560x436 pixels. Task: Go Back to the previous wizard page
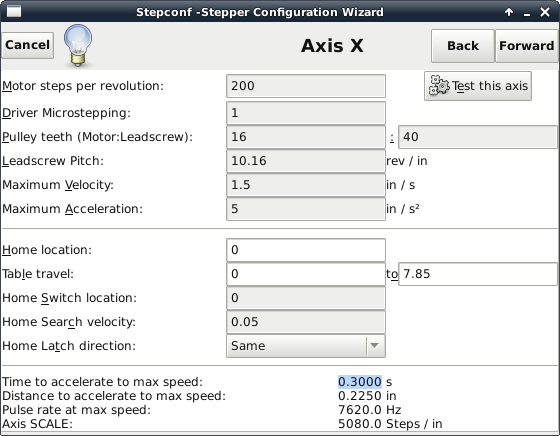coord(463,46)
